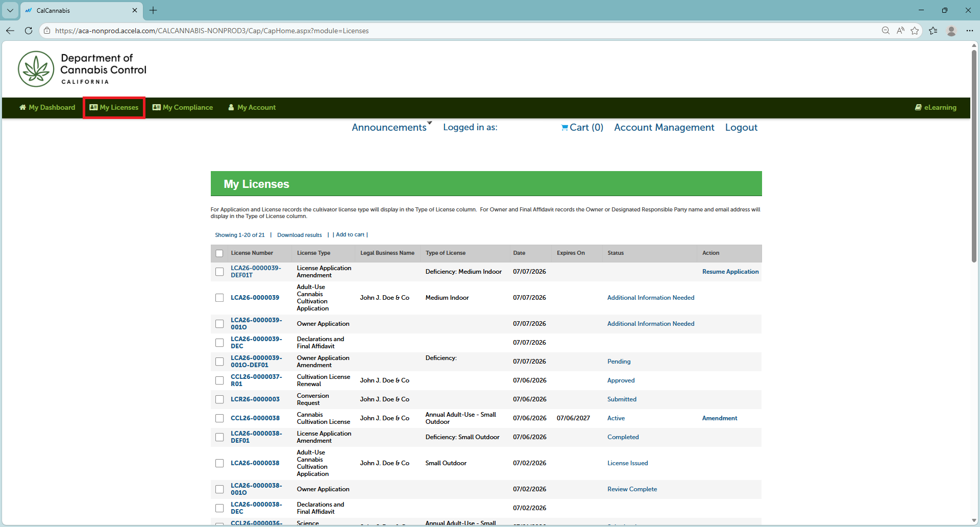Open license LCA26-0000039-DEF01T record
The width and height of the screenshot is (980, 527).
point(256,272)
